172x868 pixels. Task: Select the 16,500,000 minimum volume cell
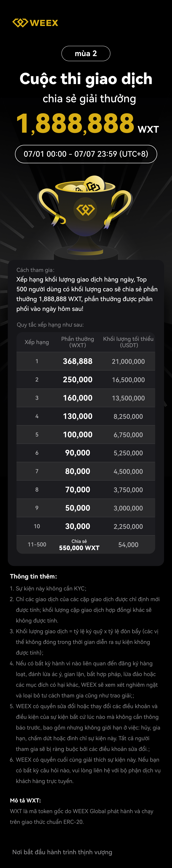click(x=128, y=380)
